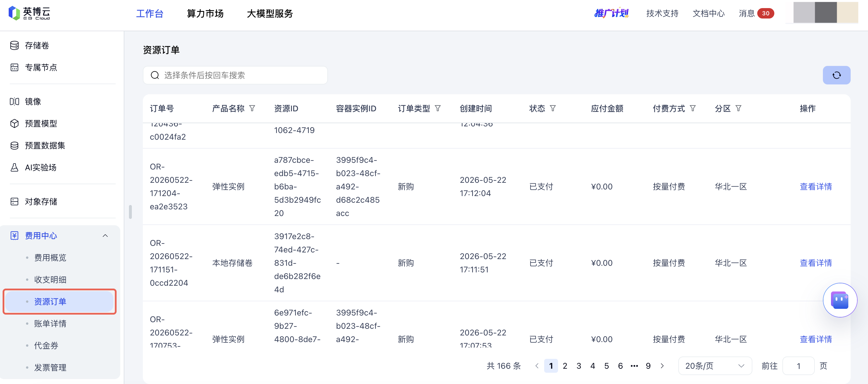Click the 费用中心 yen icon
Viewport: 868px width, 384px height.
[14, 235]
